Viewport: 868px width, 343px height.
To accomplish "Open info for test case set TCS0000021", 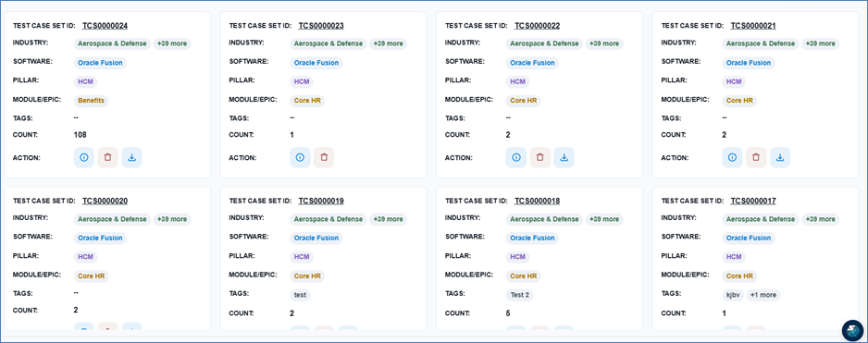I will coord(732,158).
